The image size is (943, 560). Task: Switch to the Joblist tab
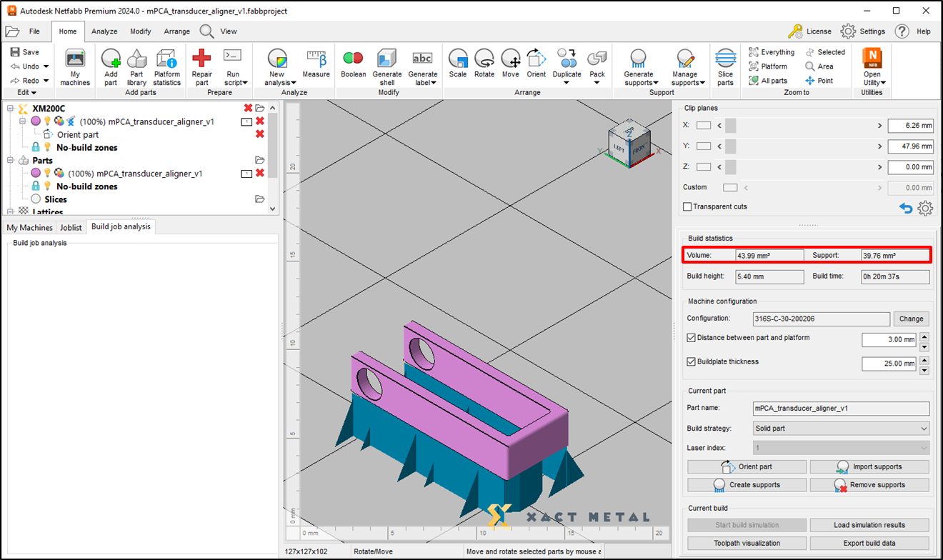coord(71,227)
